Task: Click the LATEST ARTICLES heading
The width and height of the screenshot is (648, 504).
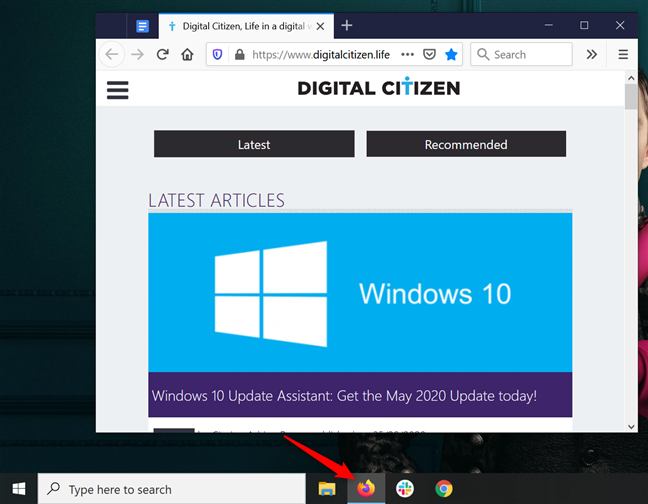Action: tap(216, 200)
